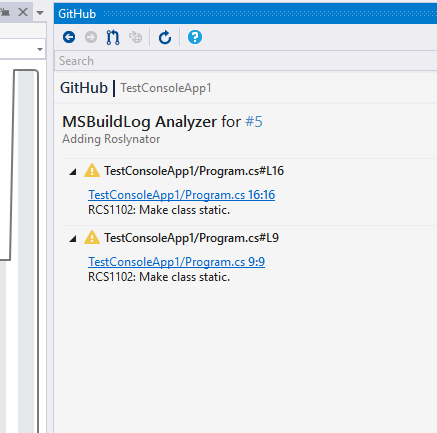Open the TestConsoleApp1/Program.cs 16:16 link
Image resolution: width=437 pixels, height=433 pixels.
click(182, 195)
